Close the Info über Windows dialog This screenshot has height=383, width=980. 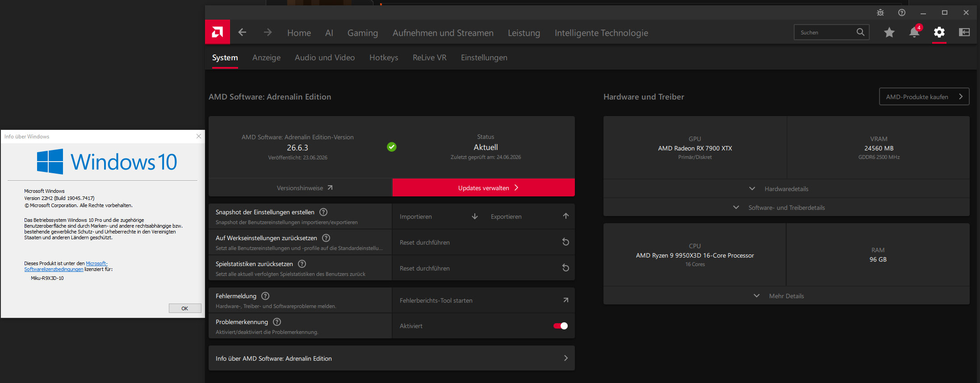[x=199, y=136]
